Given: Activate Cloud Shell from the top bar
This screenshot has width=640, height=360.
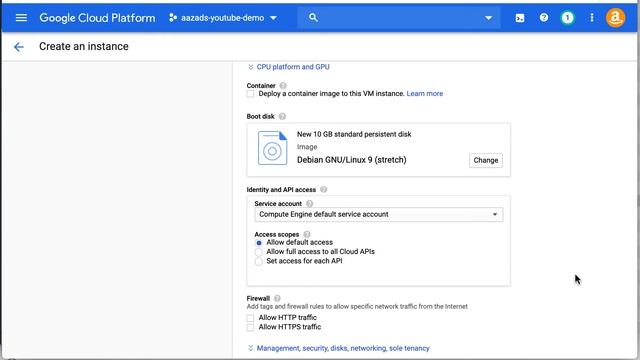Looking at the screenshot, I should (520, 18).
